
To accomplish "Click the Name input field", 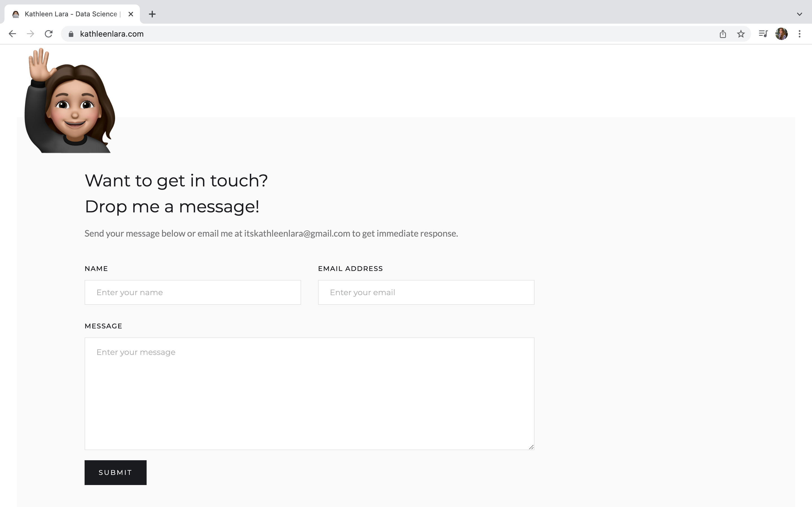I will click(x=193, y=292).
